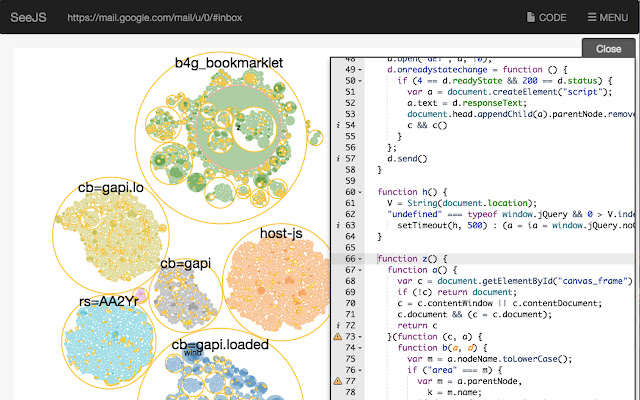
Task: Click the SeeJS brand logo
Action: tap(28, 18)
